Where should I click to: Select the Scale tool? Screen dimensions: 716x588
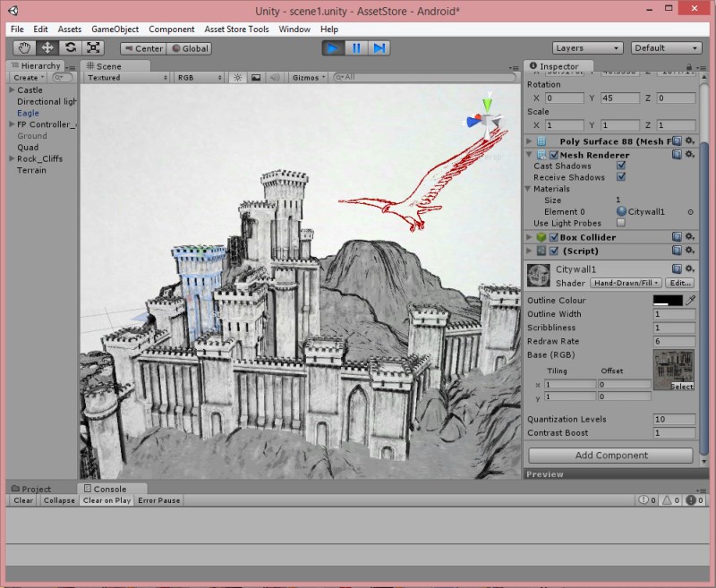pos(93,48)
